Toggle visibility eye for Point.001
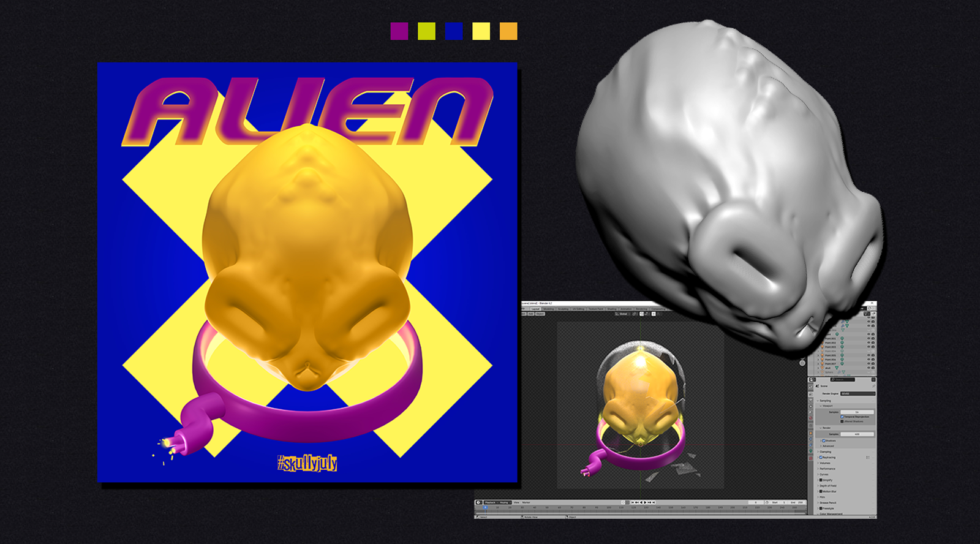 click(x=869, y=338)
